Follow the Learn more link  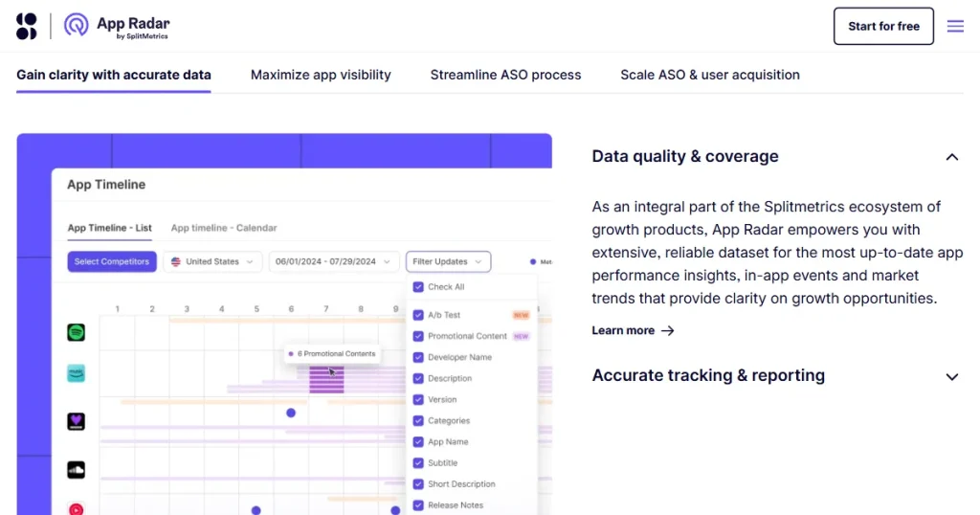[x=633, y=330]
